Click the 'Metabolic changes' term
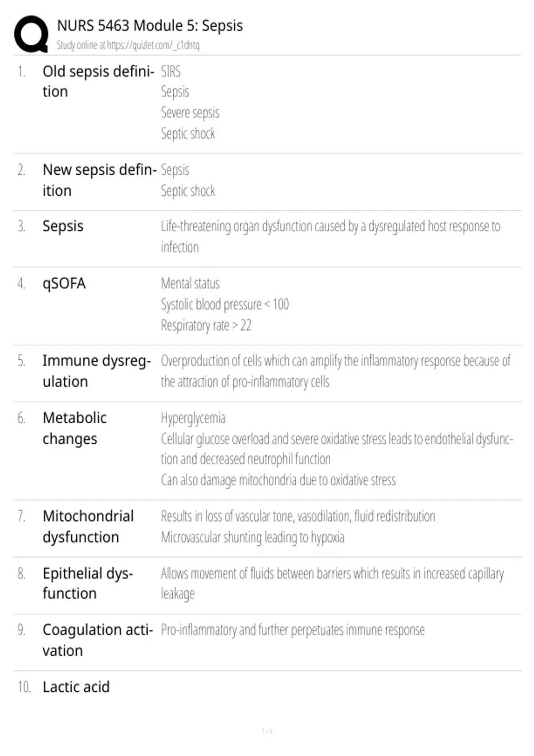534x756 pixels. pyautogui.click(x=74, y=428)
